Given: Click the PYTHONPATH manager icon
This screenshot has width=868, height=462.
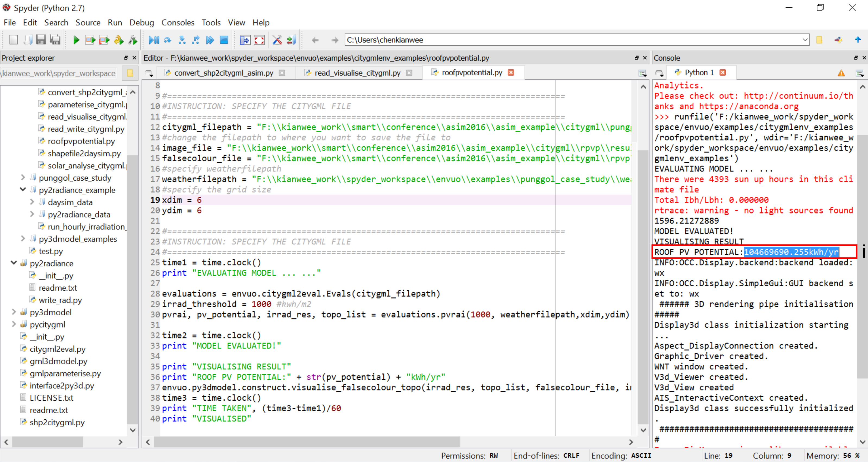Looking at the screenshot, I should (291, 40).
